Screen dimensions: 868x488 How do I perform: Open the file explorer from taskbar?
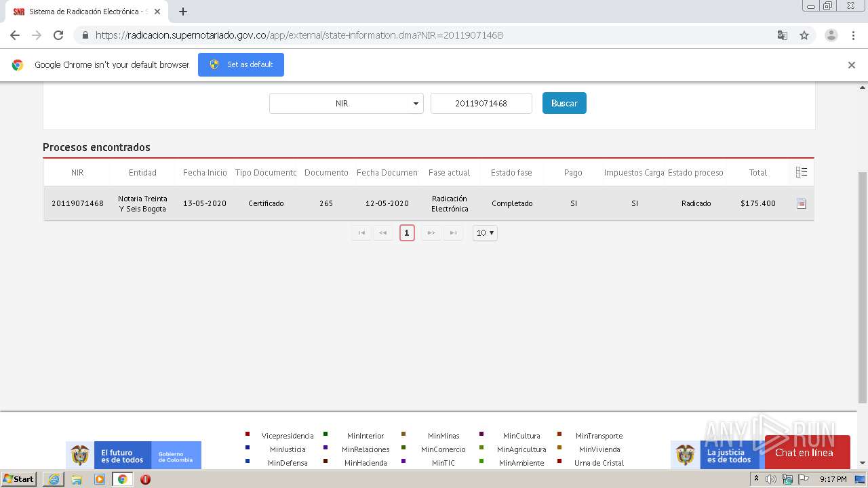pyautogui.click(x=77, y=479)
